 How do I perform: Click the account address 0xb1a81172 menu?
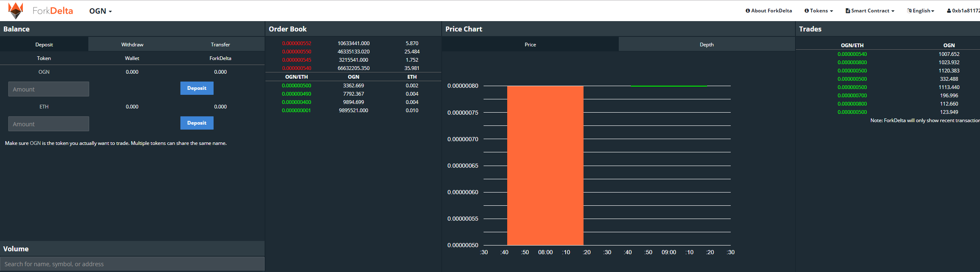(x=963, y=11)
